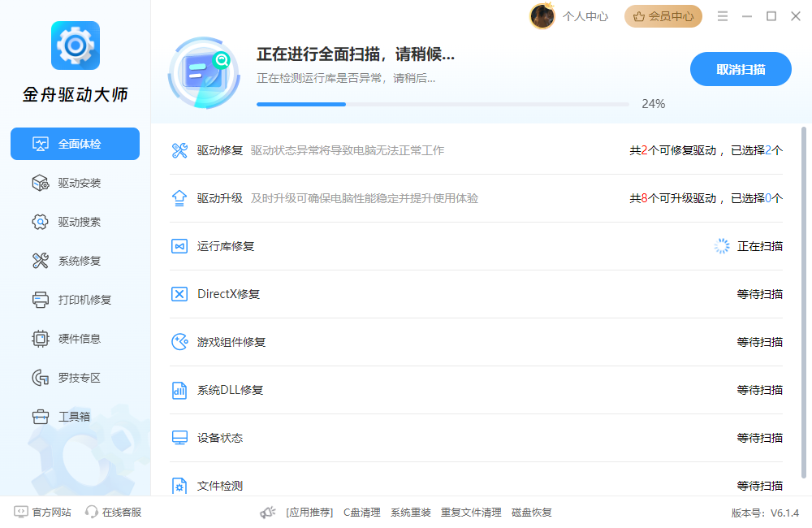812x528 pixels.
Task: Select 驱动搜索 in the sidebar
Action: point(75,222)
